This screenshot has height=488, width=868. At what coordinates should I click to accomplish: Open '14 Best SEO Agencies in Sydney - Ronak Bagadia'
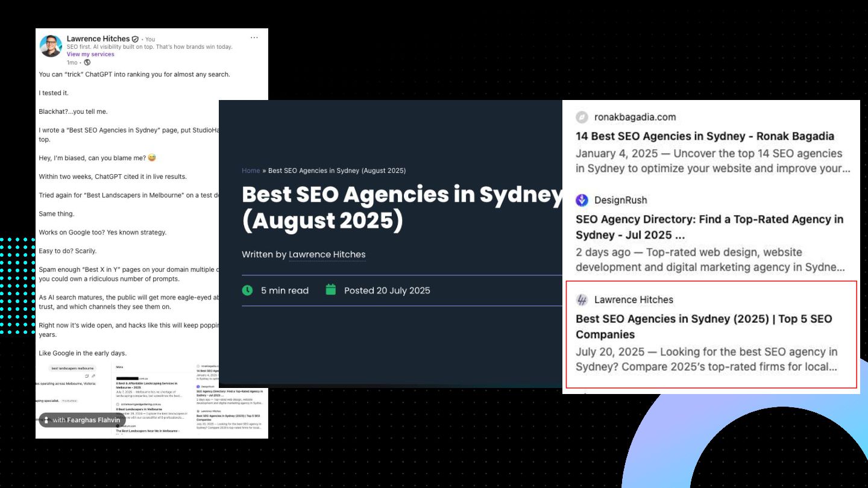(x=705, y=136)
